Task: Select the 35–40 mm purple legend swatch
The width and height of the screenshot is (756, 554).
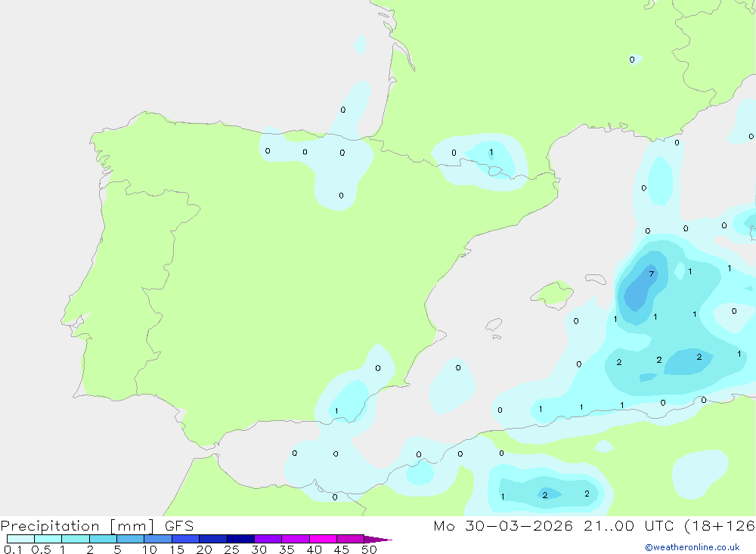Action: [x=295, y=539]
